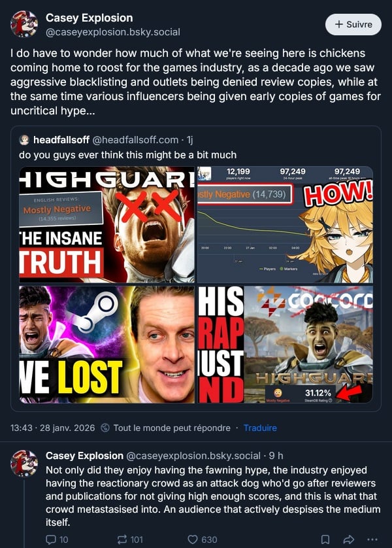Open the 'THE INSANE TRUTH' Highguard thumbnail
The image size is (392, 548).
(106, 225)
